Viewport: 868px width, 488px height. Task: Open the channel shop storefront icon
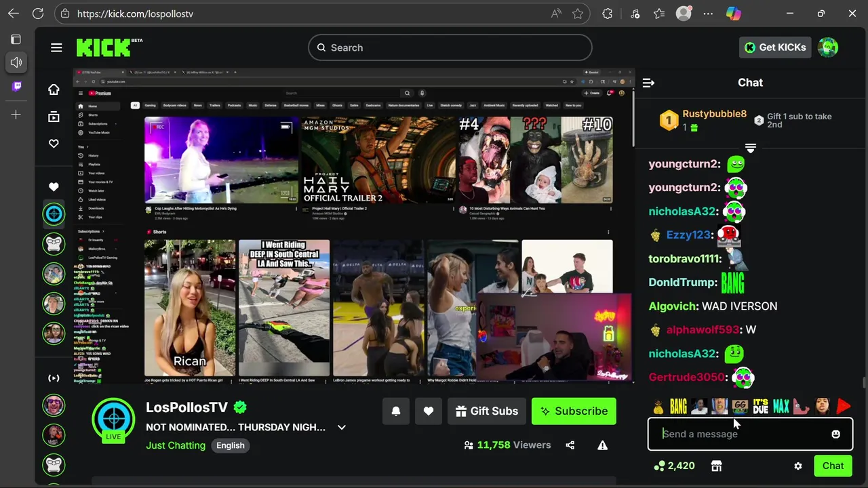[716, 466]
